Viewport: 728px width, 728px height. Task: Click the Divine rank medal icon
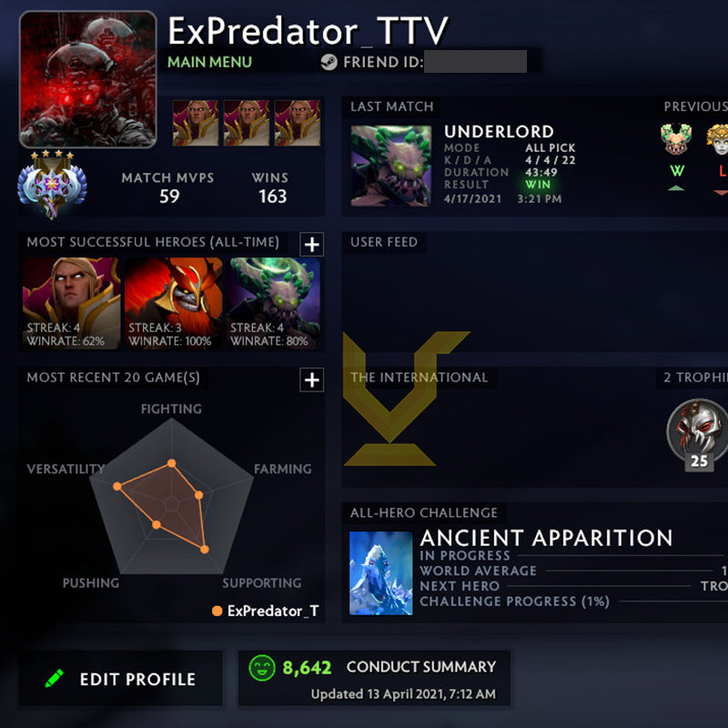pos(52,185)
